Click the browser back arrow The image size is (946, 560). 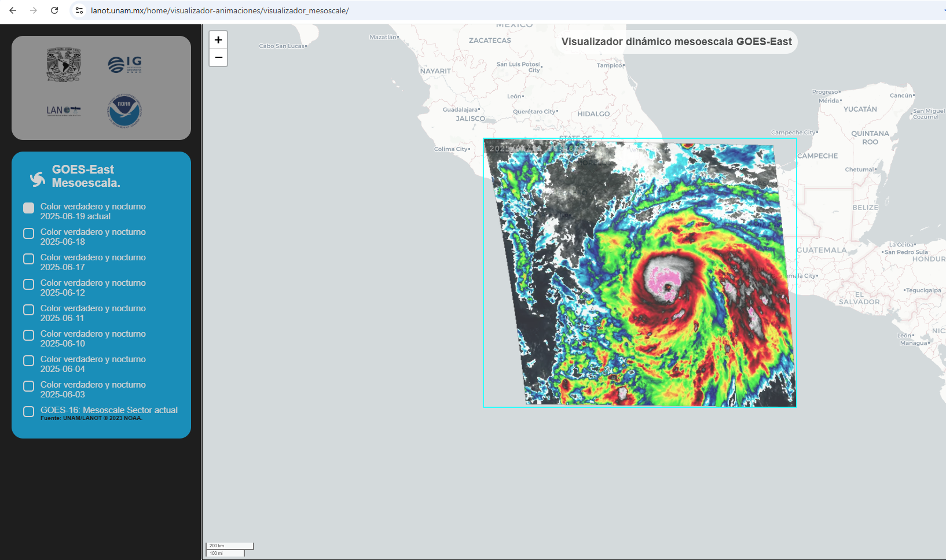13,10
